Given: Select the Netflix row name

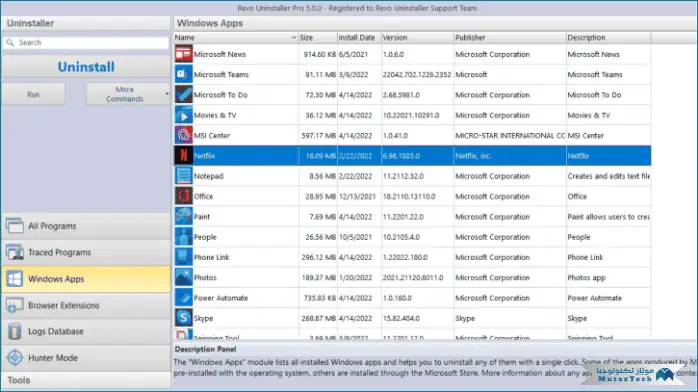Looking at the screenshot, I should coord(204,156).
